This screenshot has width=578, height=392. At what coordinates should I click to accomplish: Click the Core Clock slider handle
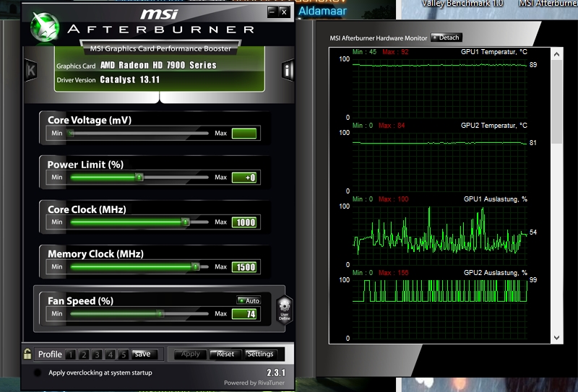pos(186,222)
